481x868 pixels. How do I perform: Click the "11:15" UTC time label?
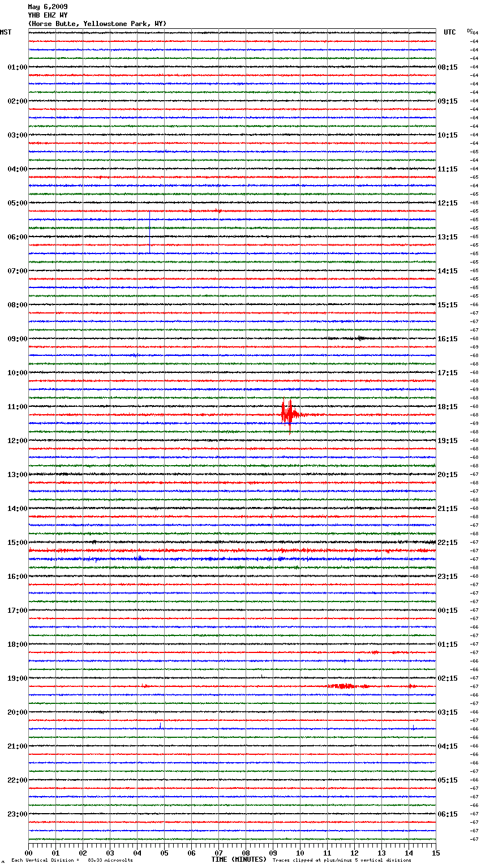coord(448,169)
